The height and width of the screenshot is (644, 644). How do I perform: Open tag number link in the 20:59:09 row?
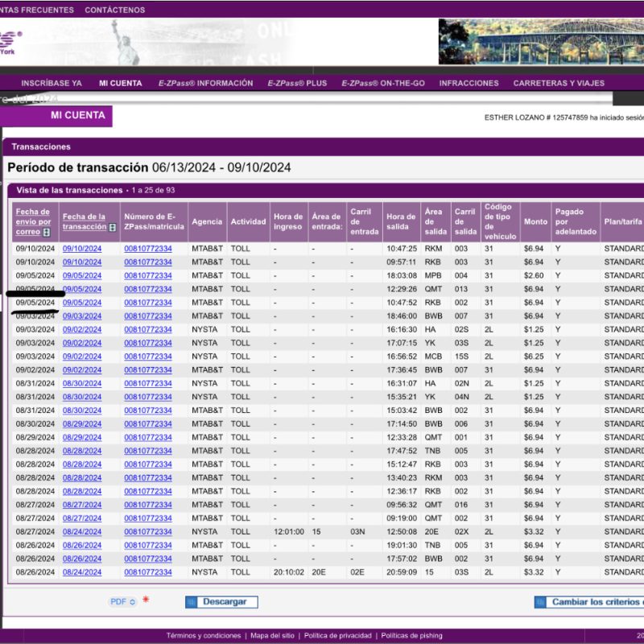point(148,572)
